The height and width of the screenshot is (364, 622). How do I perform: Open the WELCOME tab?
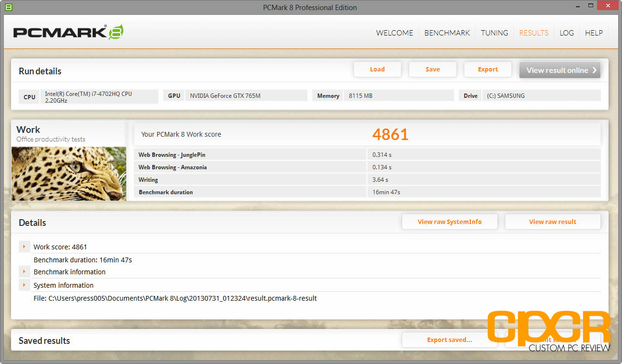(x=395, y=33)
